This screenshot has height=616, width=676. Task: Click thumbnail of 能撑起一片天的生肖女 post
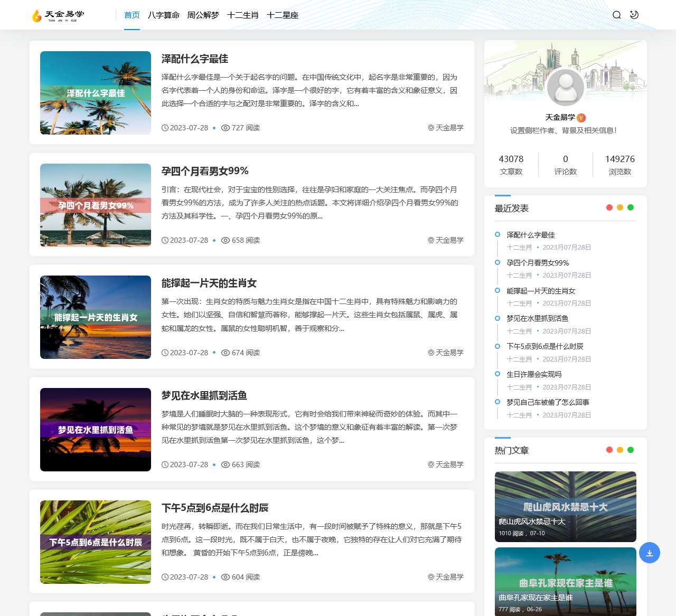pyautogui.click(x=96, y=317)
